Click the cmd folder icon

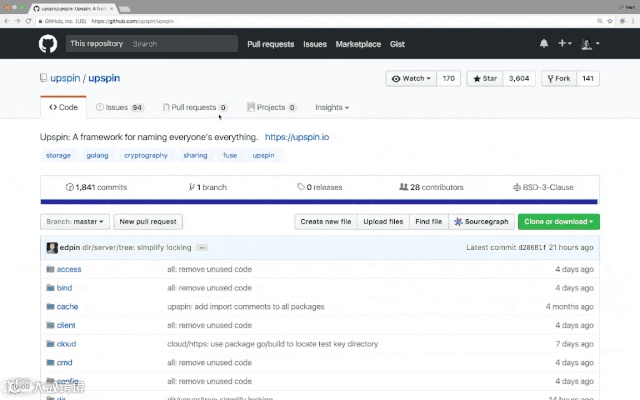pos(50,362)
